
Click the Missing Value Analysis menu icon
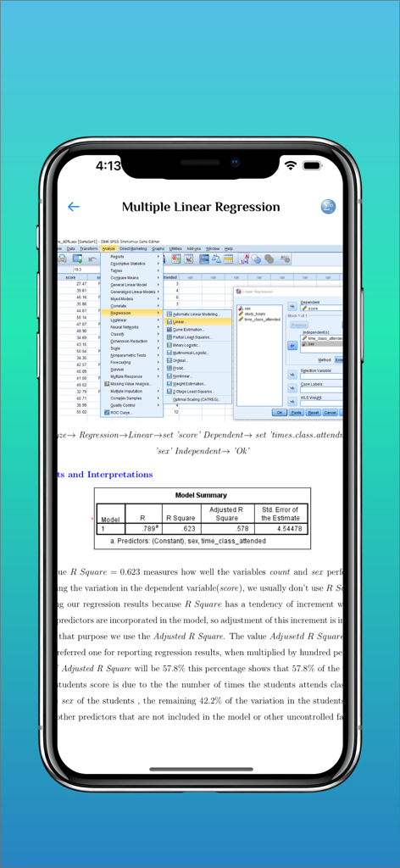[106, 384]
